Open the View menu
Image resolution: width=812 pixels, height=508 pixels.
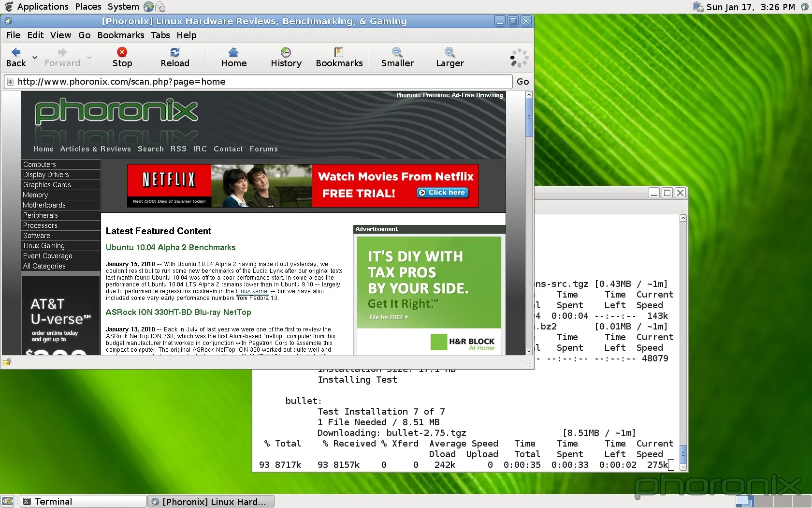coord(60,35)
